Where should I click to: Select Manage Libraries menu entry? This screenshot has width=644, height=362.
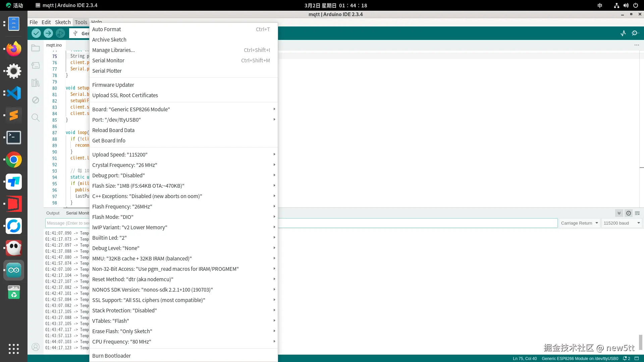tap(113, 50)
